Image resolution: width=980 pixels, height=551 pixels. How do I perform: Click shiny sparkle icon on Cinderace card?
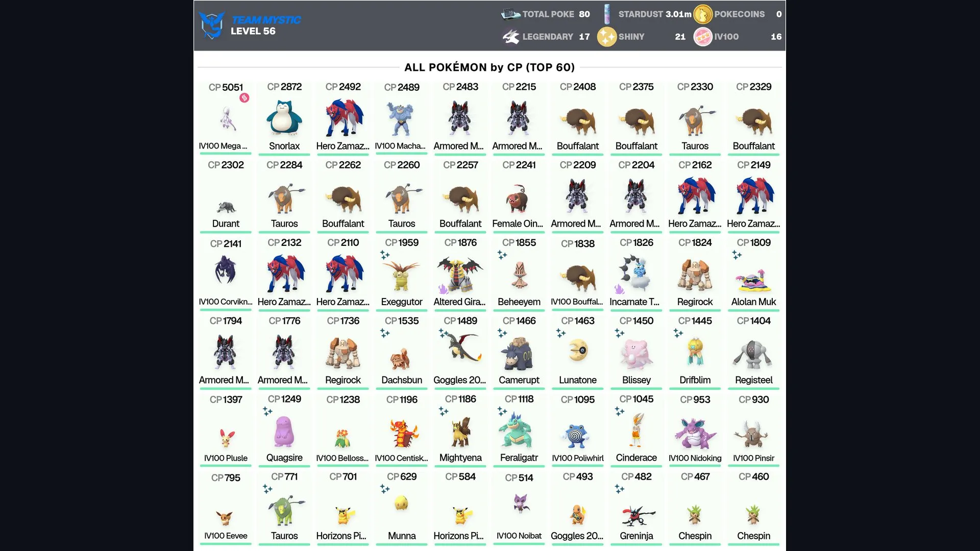pyautogui.click(x=620, y=411)
